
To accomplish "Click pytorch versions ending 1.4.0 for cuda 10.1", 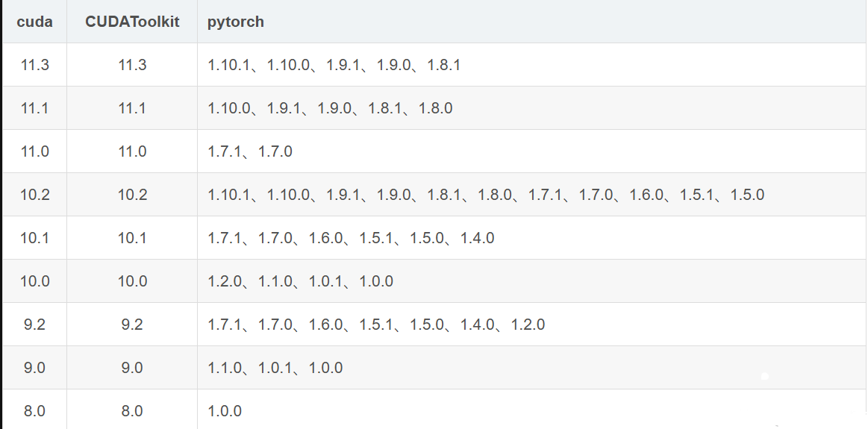I will click(351, 237).
